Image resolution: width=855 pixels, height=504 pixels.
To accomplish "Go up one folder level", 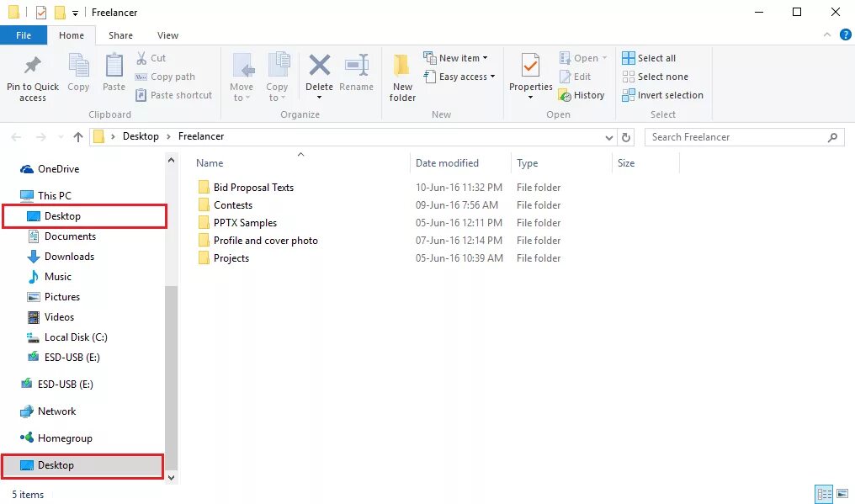I will pyautogui.click(x=78, y=137).
